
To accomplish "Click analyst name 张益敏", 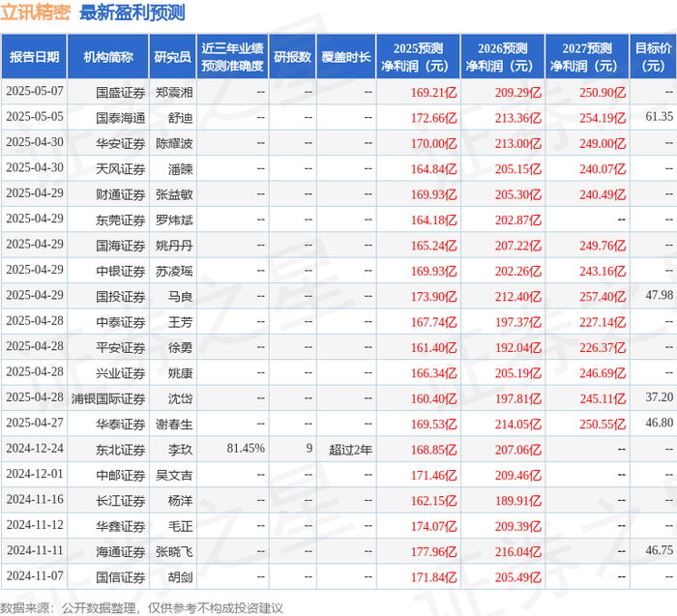I will click(174, 194).
